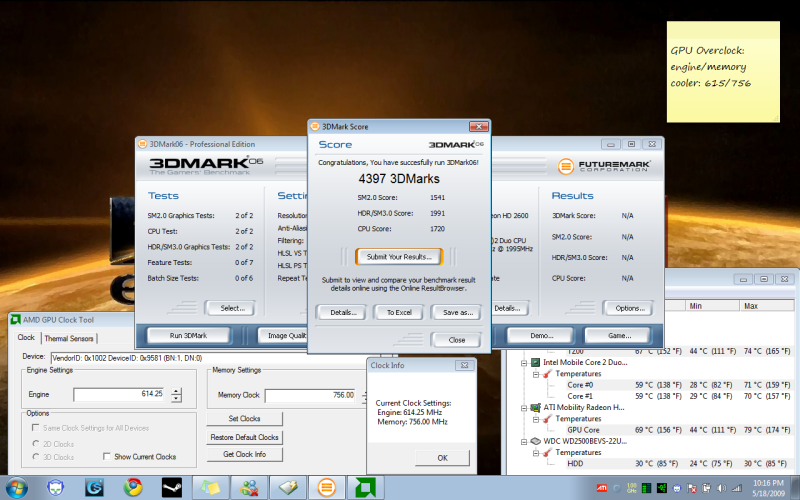
Task: Switch to the Thermal Sensors tab
Action: [69, 338]
